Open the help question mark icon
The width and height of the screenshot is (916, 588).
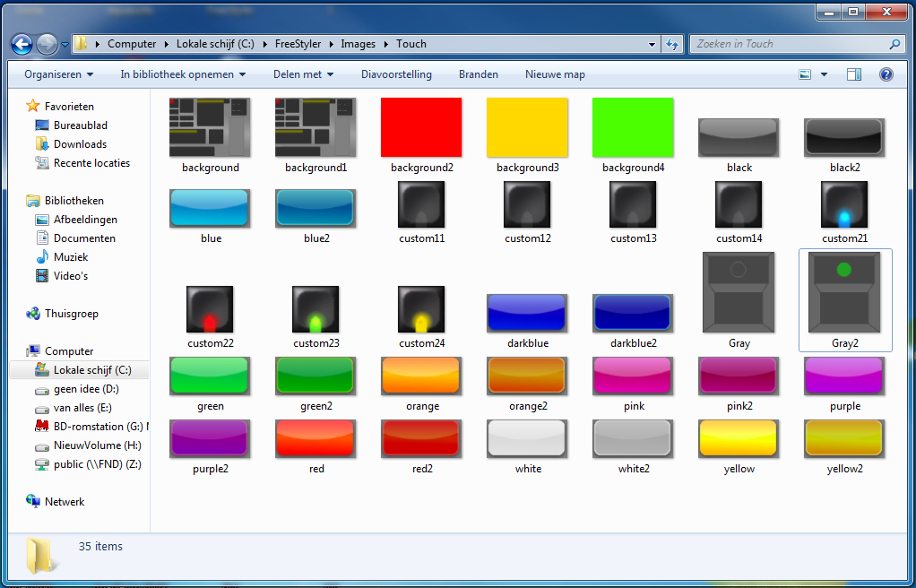click(886, 74)
